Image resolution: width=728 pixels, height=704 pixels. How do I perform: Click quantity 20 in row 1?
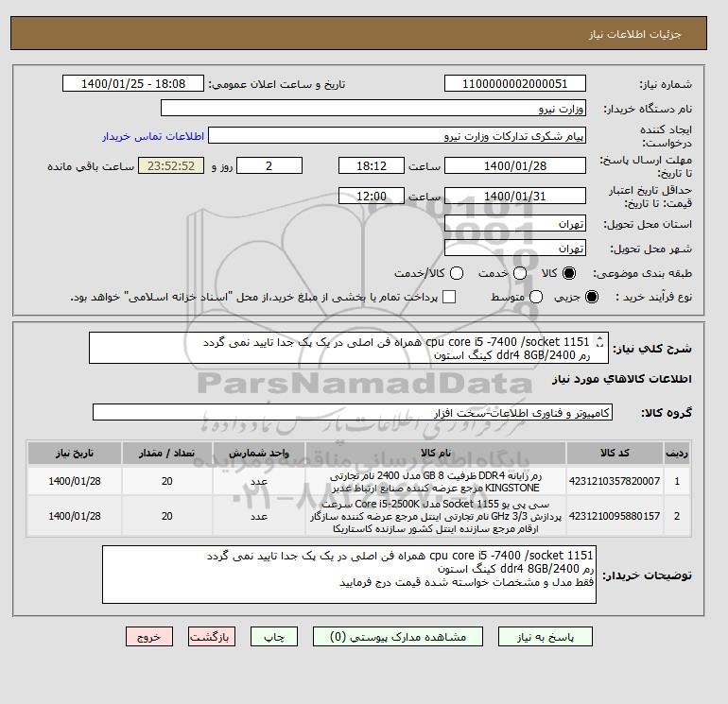(167, 481)
